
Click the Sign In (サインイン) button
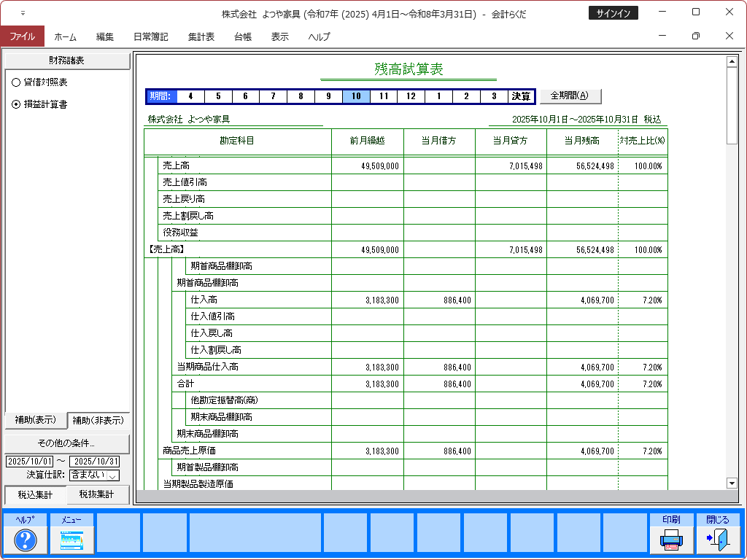613,13
